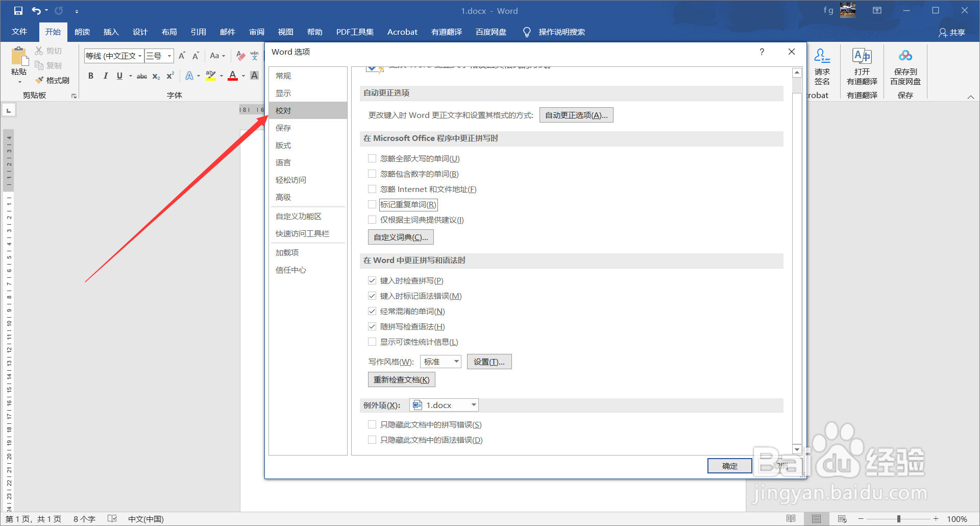Toggle Bold formatting
The image size is (980, 526).
(x=91, y=76)
